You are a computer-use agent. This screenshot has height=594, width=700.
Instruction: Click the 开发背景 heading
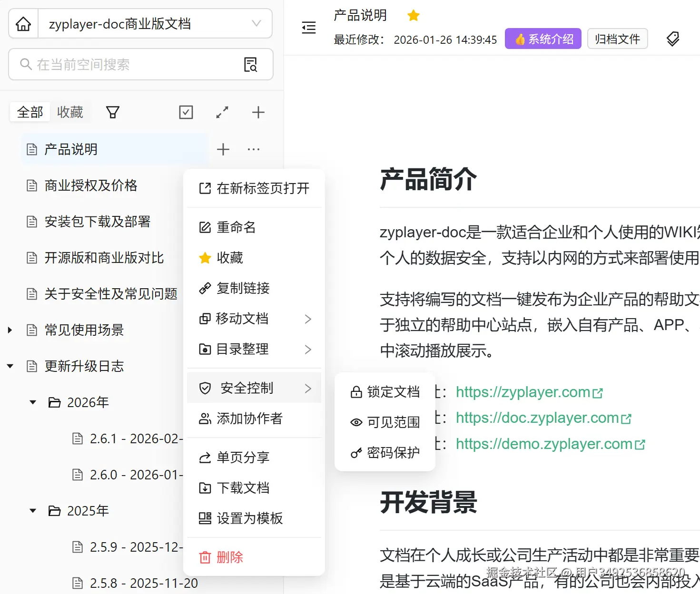tap(428, 502)
